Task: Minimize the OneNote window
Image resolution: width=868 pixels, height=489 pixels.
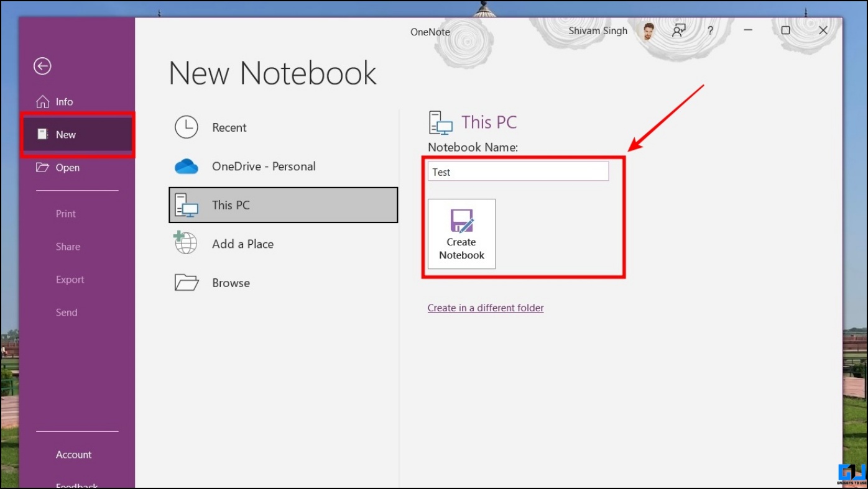Action: coord(749,30)
